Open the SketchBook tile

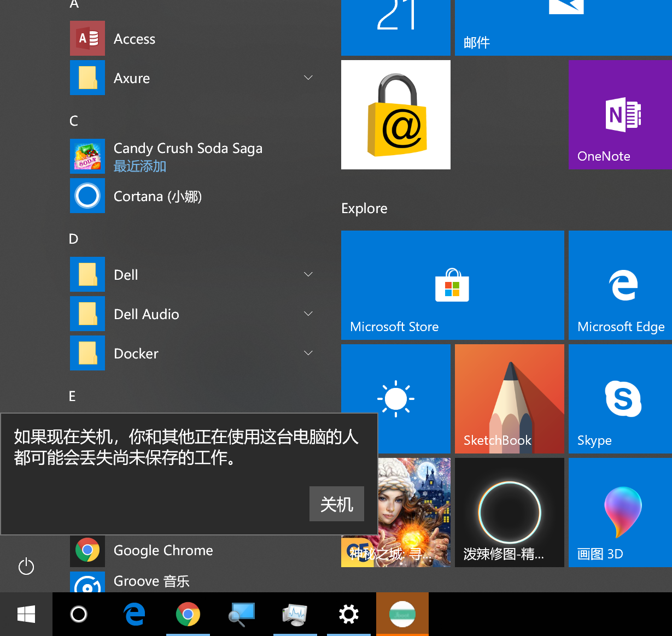coord(510,399)
